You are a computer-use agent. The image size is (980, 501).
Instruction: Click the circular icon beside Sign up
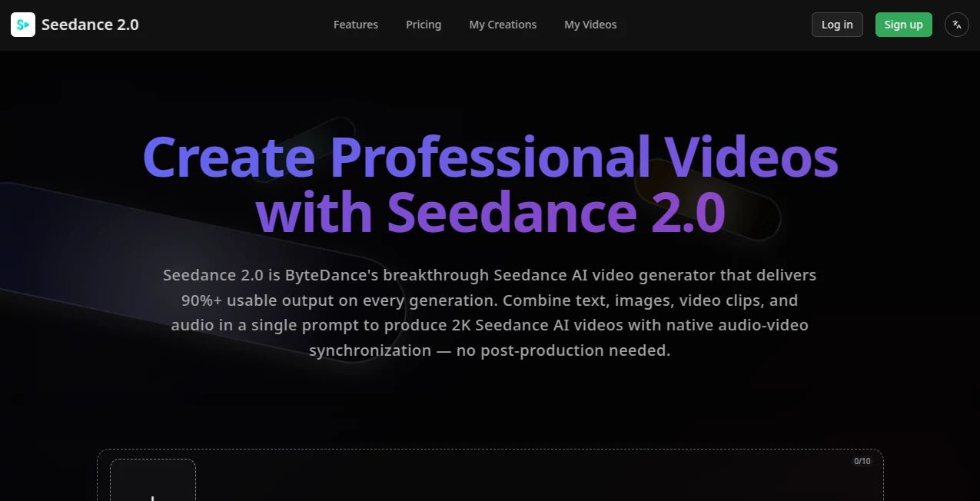(956, 25)
